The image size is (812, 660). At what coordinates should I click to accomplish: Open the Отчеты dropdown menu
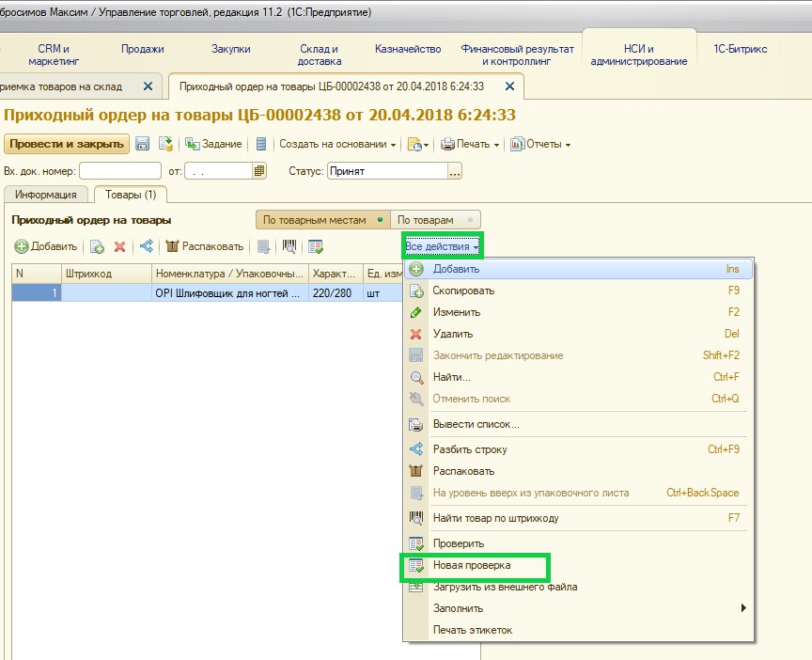point(540,144)
